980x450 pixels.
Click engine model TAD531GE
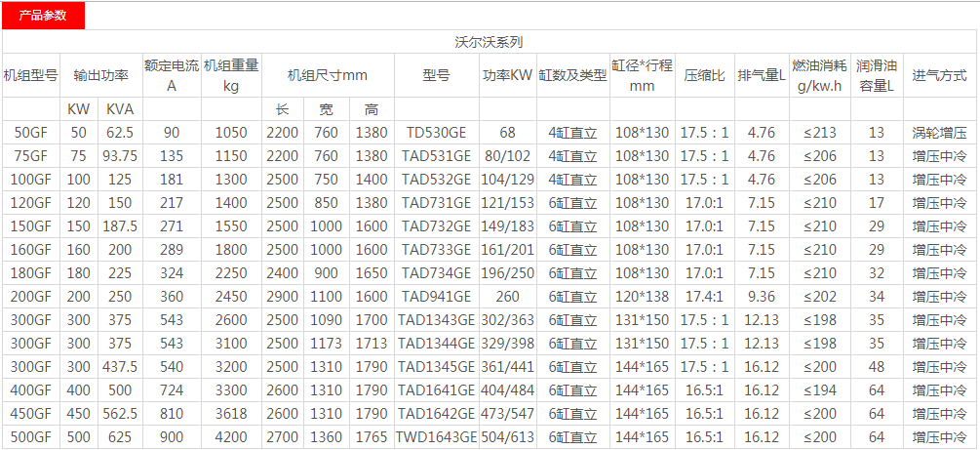click(x=436, y=156)
